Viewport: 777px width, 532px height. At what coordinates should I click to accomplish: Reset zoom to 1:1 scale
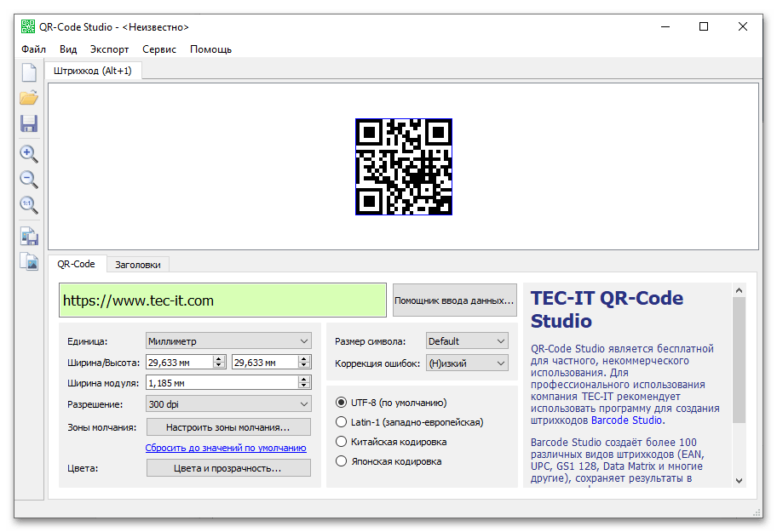[x=29, y=205]
